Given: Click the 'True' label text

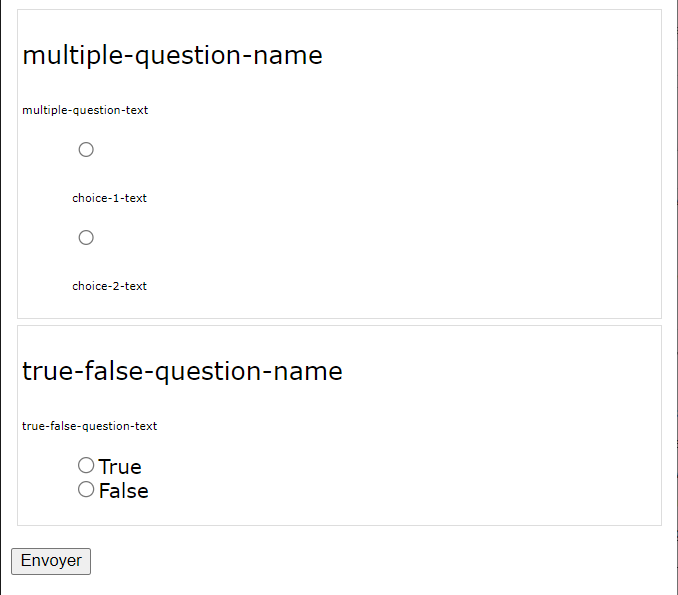Looking at the screenshot, I should point(120,467).
